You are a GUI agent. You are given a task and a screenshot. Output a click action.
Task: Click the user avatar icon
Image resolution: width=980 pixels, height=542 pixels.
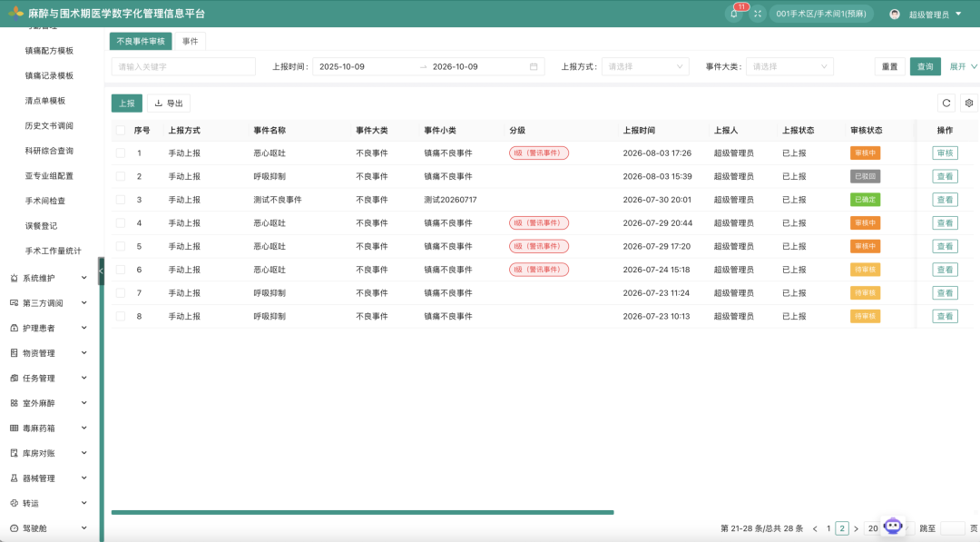895,14
